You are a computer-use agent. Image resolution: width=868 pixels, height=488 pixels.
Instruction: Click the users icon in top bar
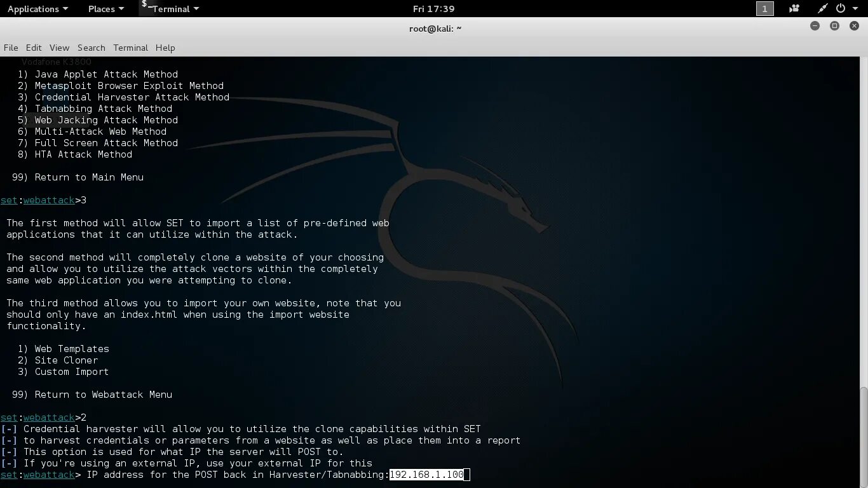tap(794, 9)
